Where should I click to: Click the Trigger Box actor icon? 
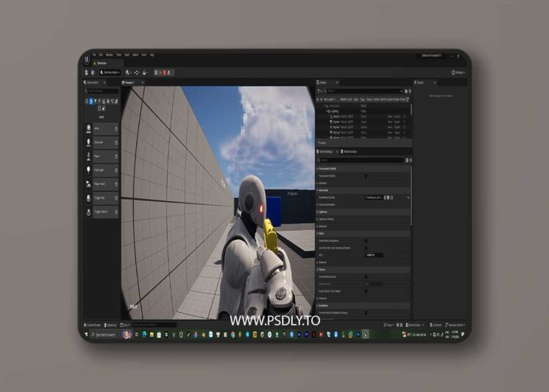pyautogui.click(x=89, y=197)
